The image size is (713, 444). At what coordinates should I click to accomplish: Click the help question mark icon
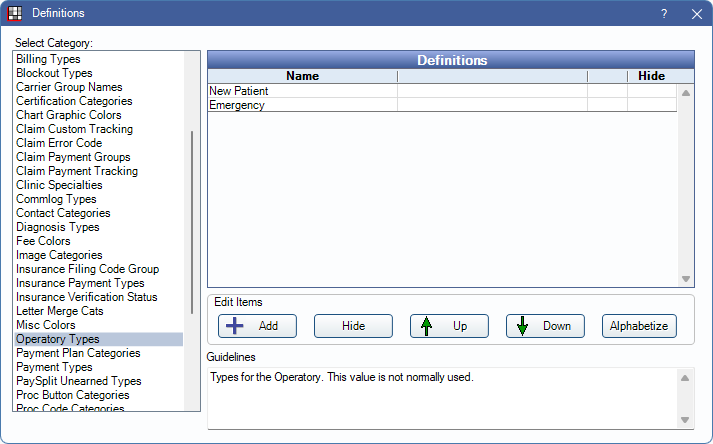pos(664,14)
